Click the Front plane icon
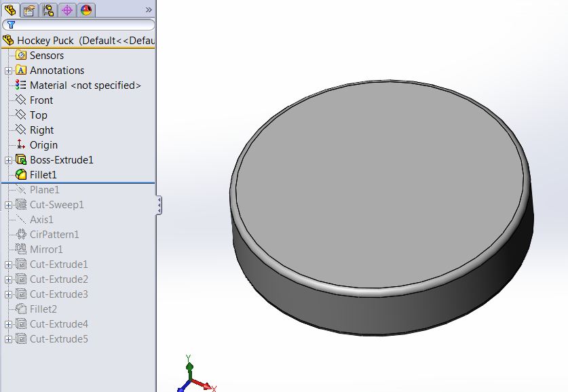 pyautogui.click(x=21, y=100)
